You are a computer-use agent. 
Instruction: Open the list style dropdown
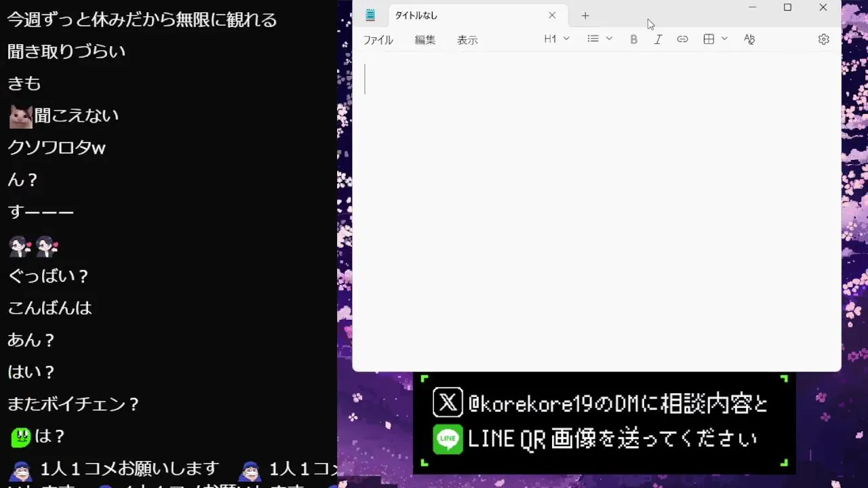click(x=599, y=39)
